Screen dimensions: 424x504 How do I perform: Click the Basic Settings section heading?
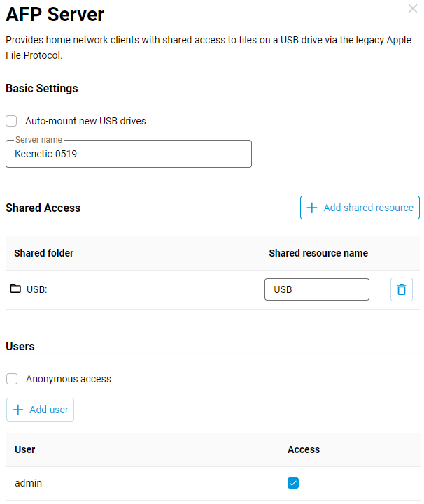[x=42, y=89]
